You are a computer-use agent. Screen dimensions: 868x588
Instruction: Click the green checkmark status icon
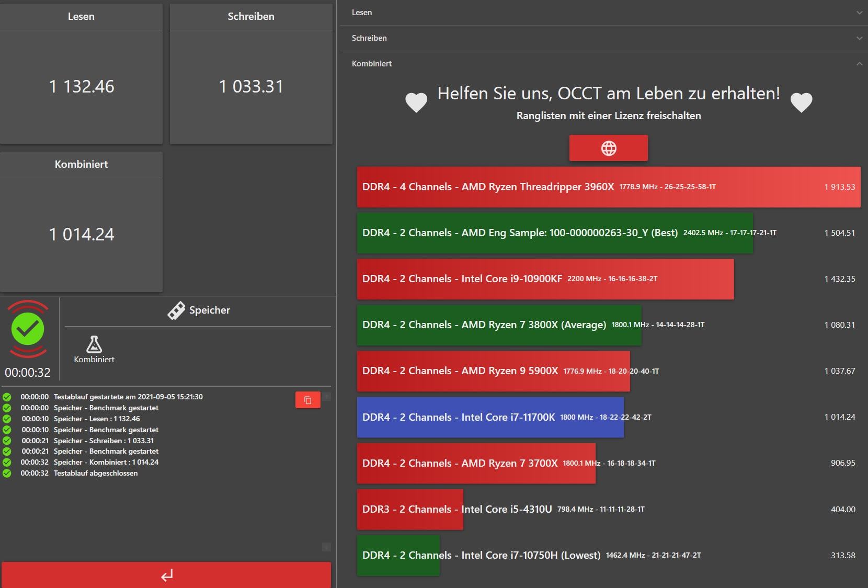tap(28, 329)
